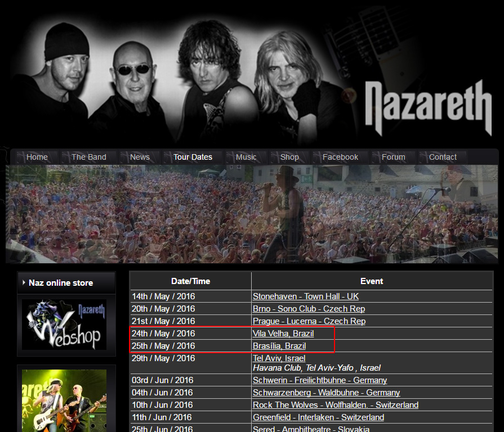Image resolution: width=504 pixels, height=432 pixels.
Task: Go to The Band page
Action: coord(89,157)
